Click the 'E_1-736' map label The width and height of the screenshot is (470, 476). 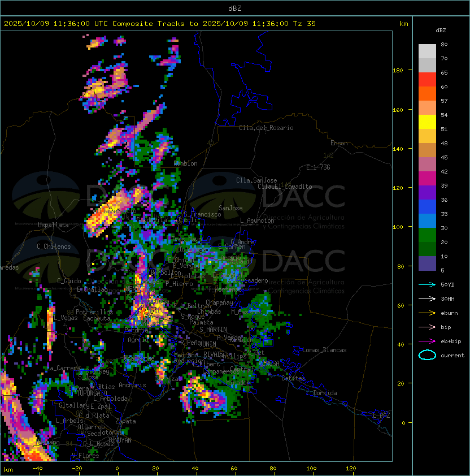(x=318, y=167)
